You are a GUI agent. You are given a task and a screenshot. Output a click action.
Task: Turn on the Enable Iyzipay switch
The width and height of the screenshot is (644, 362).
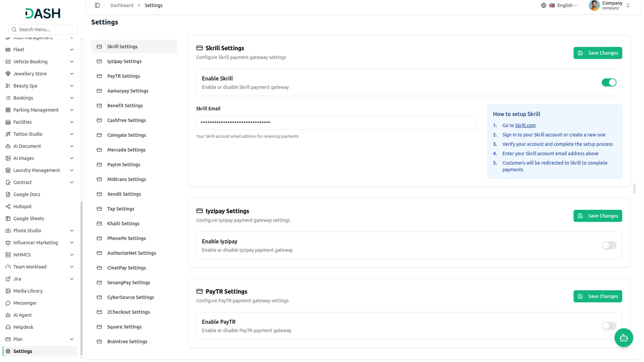click(609, 245)
